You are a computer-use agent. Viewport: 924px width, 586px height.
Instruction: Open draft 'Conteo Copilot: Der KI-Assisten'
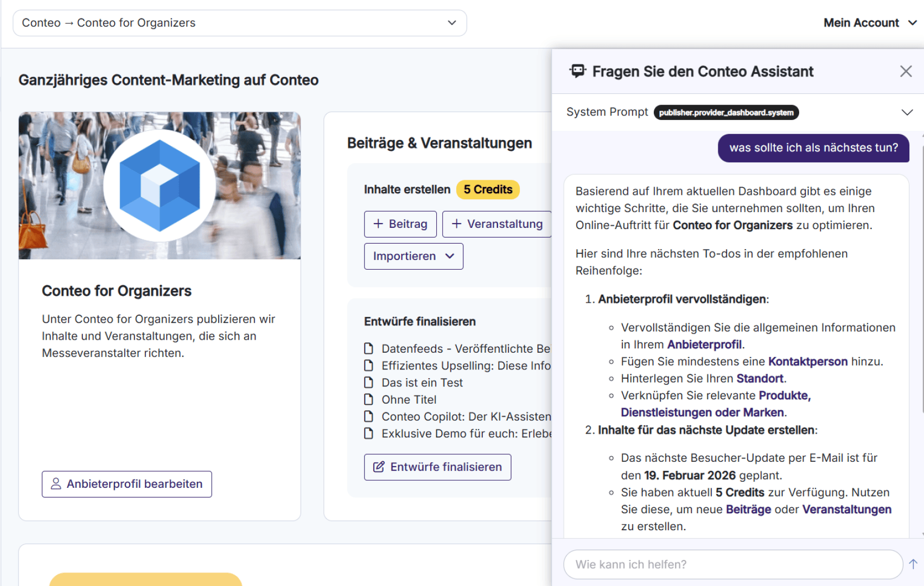point(466,416)
